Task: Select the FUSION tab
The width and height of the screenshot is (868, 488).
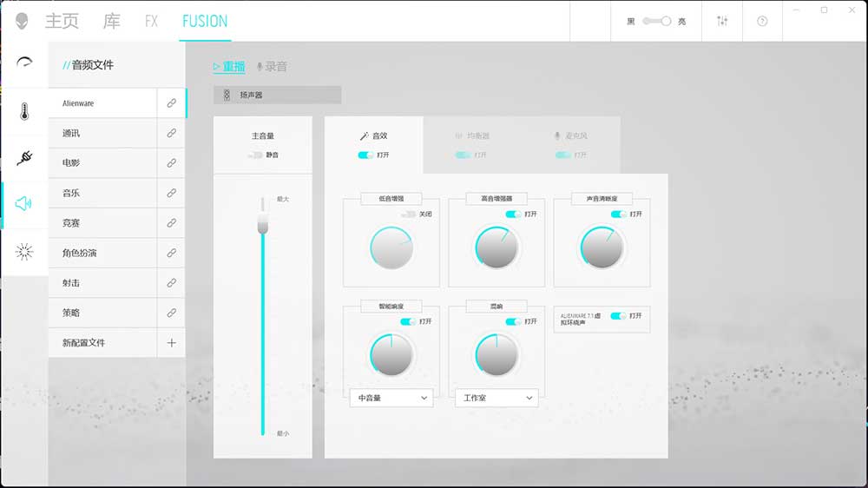Action: tap(205, 21)
